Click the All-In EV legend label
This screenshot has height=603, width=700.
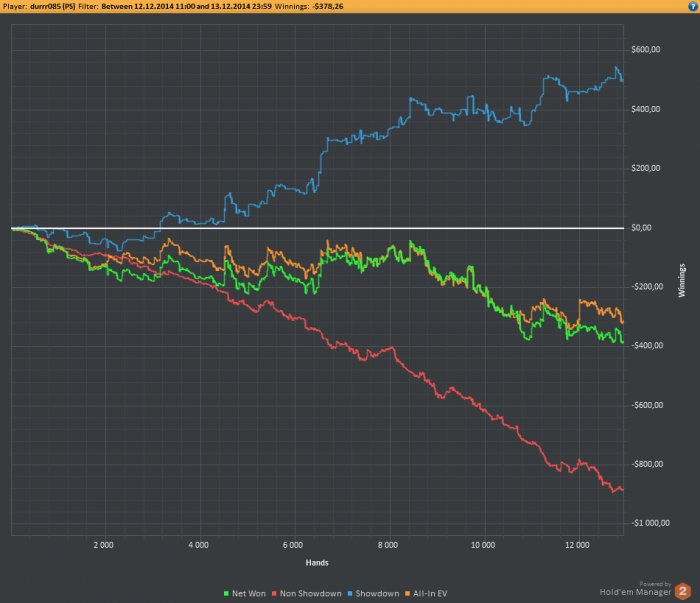[430, 594]
